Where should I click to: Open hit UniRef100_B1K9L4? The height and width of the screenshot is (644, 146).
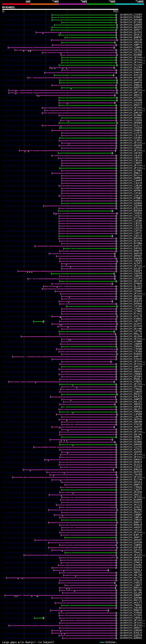131,570
